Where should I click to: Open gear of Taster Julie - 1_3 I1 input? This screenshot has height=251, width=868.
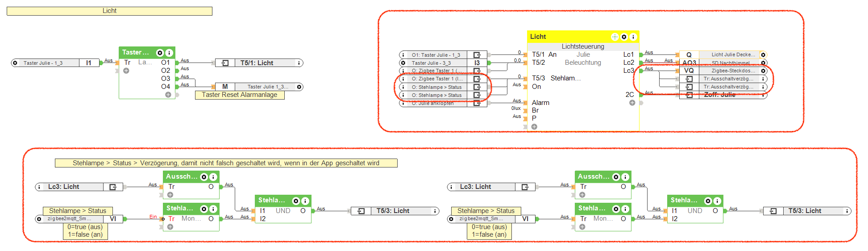click(x=15, y=63)
